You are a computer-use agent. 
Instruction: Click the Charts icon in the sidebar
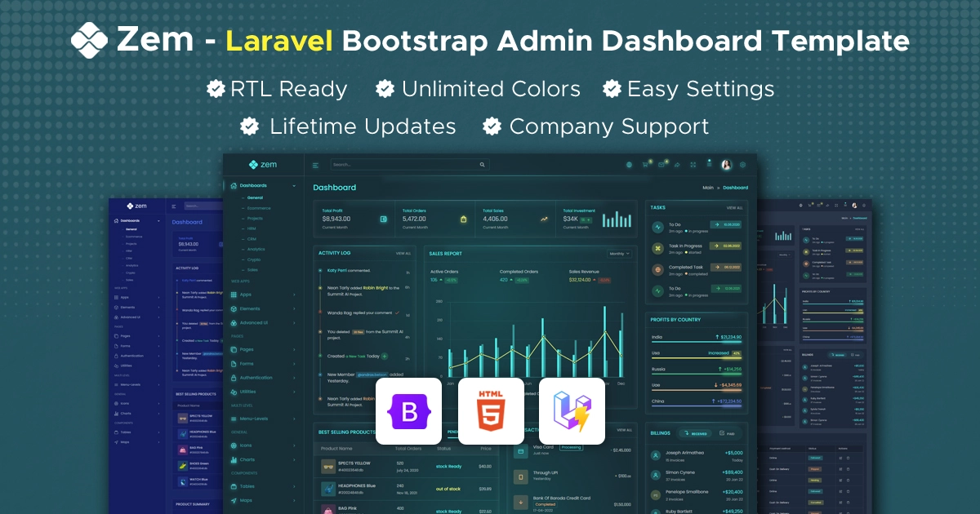pyautogui.click(x=234, y=459)
